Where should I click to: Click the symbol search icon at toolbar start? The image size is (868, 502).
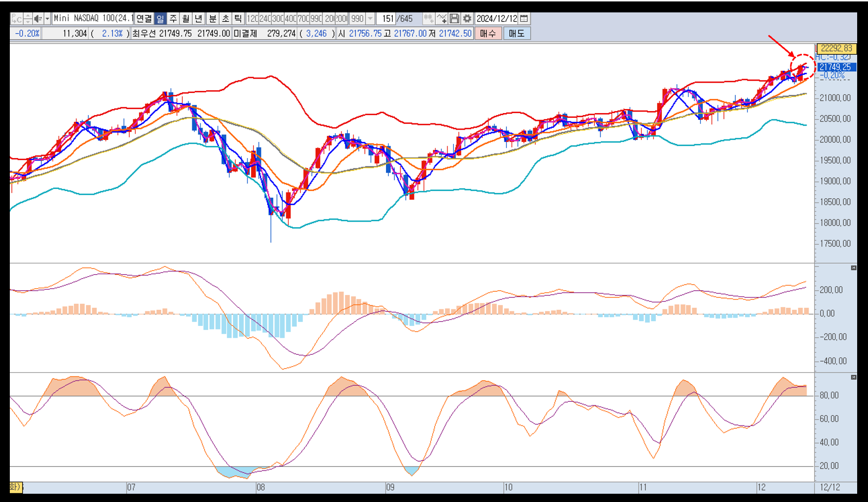(x=17, y=19)
